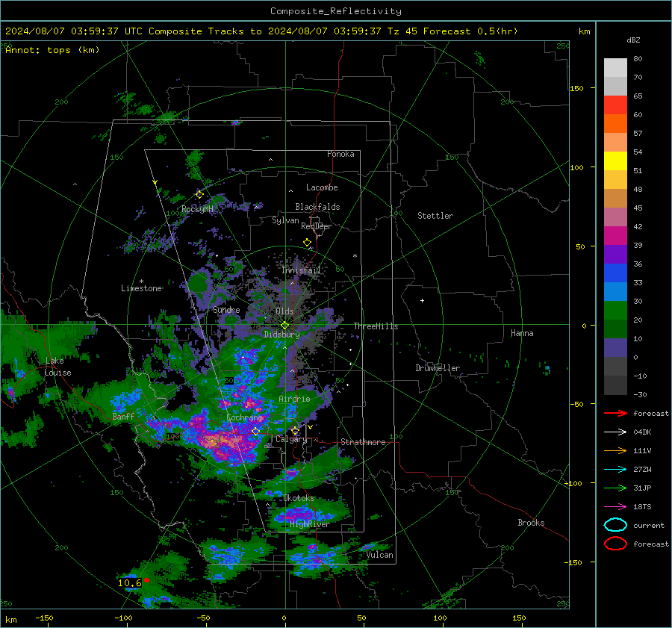Click the Brooks label
672x628 pixels.
pos(531,523)
